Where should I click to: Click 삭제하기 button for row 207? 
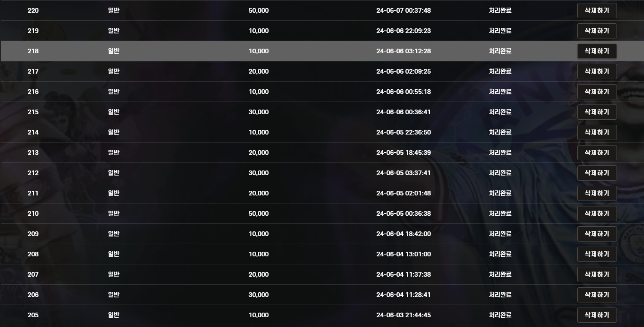click(x=597, y=275)
